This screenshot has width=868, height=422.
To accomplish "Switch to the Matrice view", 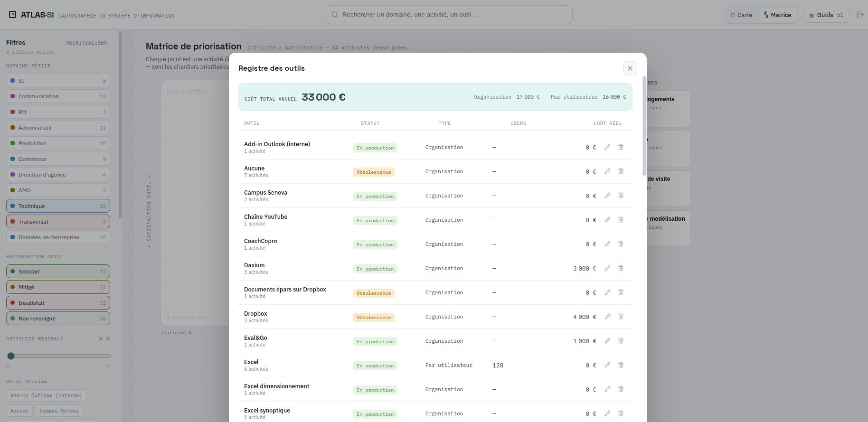I will click(777, 15).
